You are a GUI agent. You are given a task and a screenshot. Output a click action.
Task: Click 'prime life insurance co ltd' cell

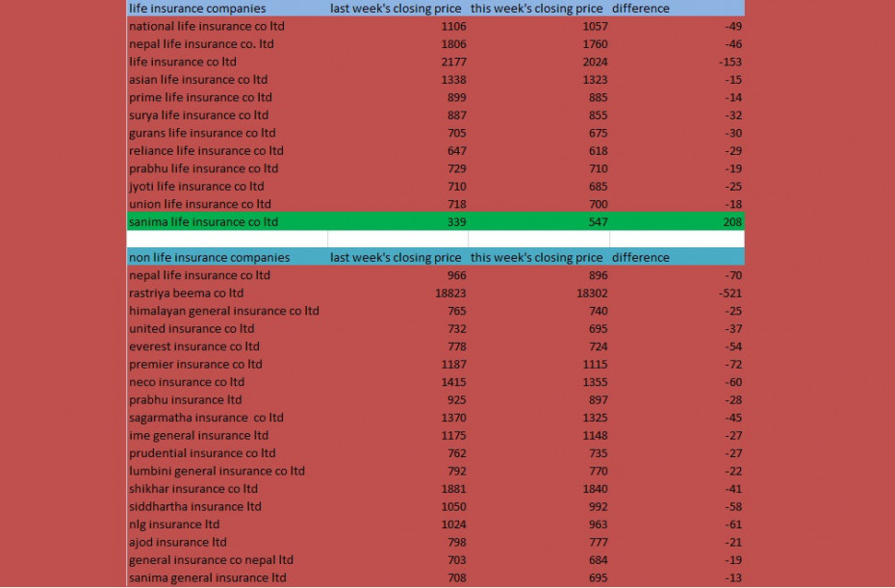pos(226,97)
